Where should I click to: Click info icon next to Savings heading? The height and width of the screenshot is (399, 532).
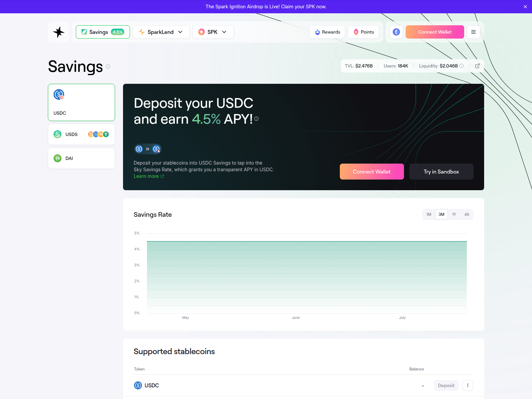pos(108,66)
